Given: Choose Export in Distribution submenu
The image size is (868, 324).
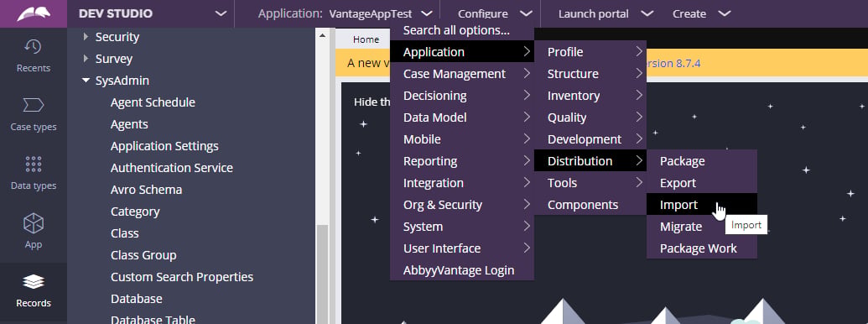Looking at the screenshot, I should point(701,183).
